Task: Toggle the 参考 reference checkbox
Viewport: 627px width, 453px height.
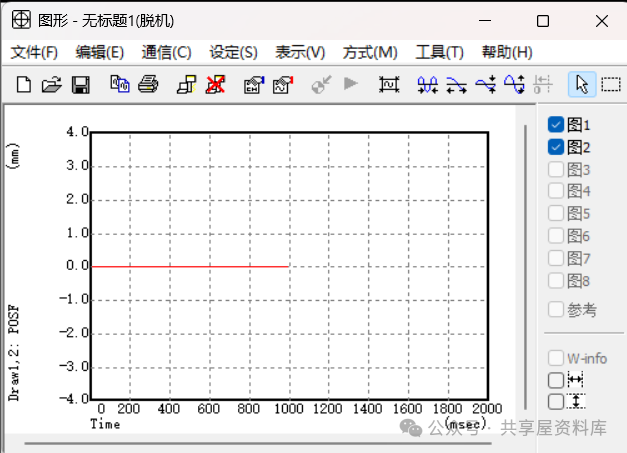Action: 556,309
